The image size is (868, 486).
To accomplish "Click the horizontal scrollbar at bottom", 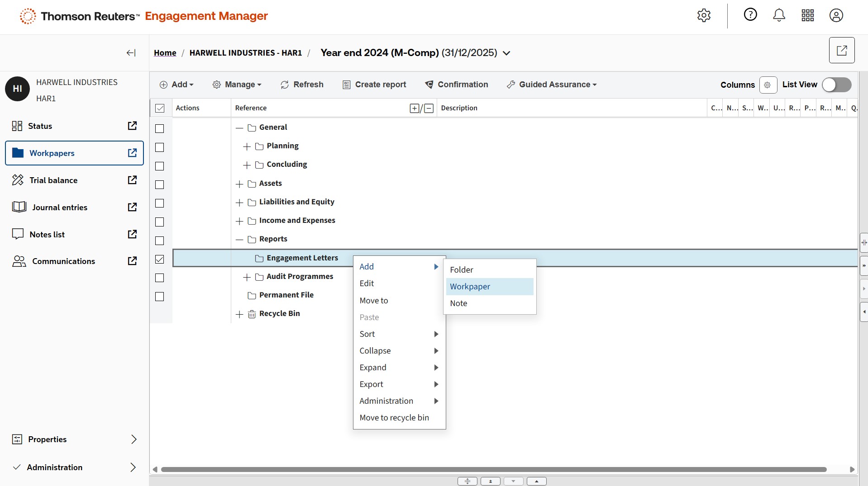I will pyautogui.click(x=493, y=469).
